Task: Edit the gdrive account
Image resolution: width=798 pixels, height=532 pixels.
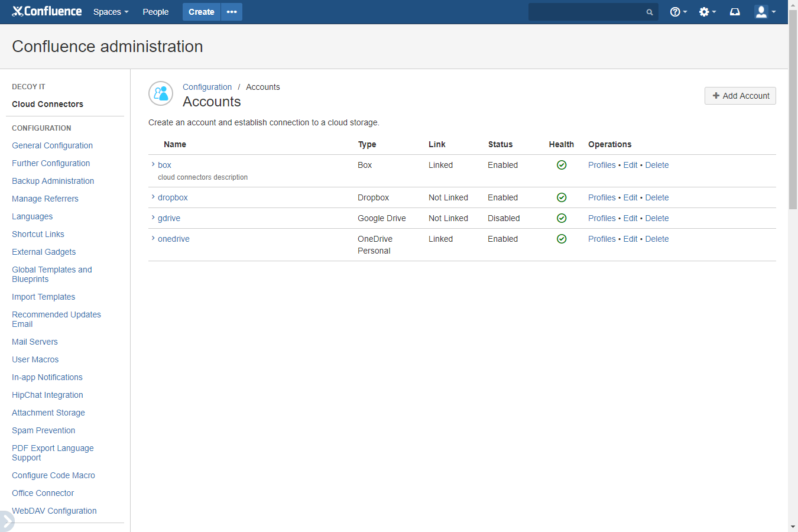Action: coord(630,218)
